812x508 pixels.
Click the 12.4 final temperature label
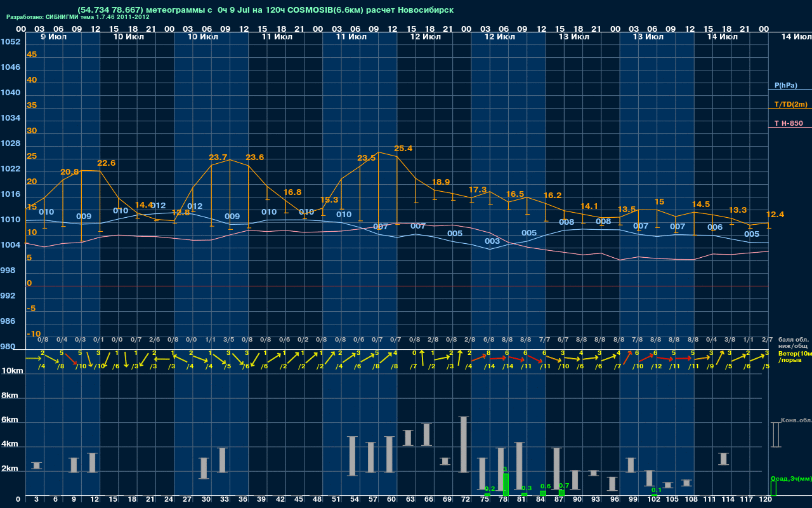point(775,215)
